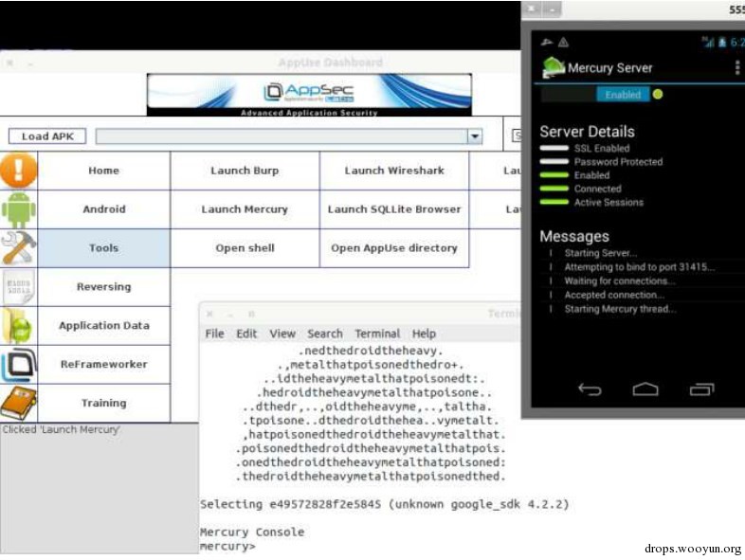This screenshot has width=745, height=560.
Task: Click the orange Home exclamation icon
Action: 19,170
